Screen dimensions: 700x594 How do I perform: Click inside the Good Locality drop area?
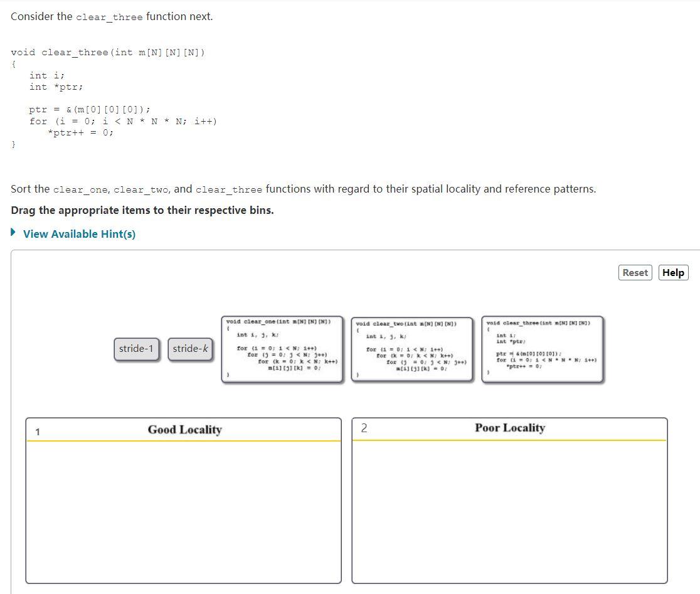pos(184,511)
